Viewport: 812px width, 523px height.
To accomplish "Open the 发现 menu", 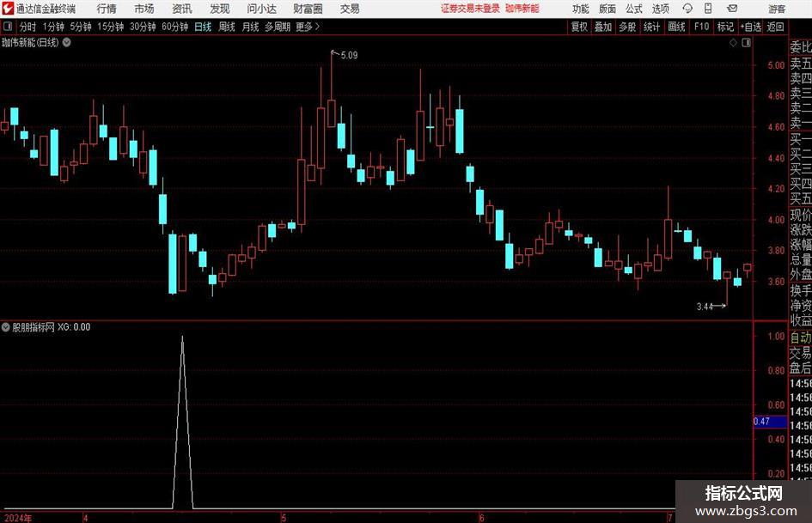I will (x=220, y=9).
